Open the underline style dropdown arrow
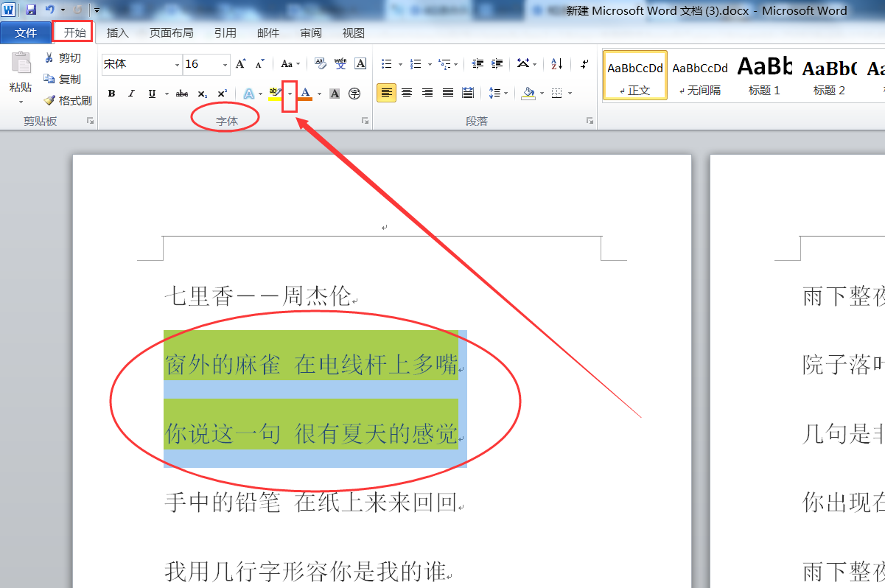885x588 pixels. click(167, 94)
